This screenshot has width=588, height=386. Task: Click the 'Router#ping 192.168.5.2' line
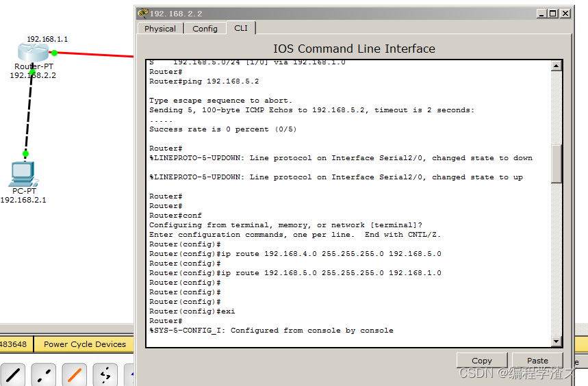[204, 81]
